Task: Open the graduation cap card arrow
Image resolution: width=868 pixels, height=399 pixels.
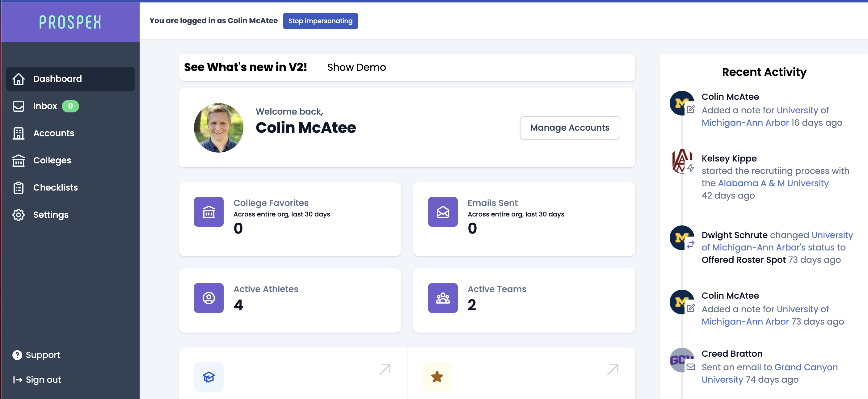Action: (384, 369)
